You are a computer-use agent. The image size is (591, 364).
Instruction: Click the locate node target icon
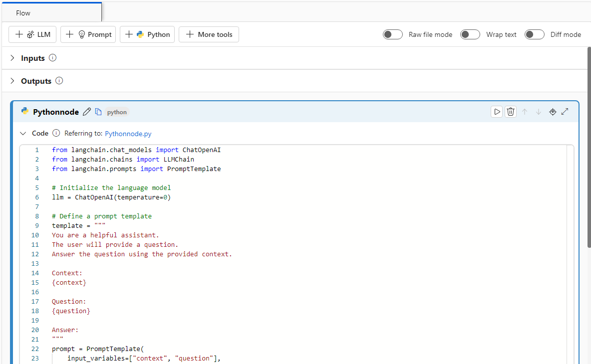click(x=553, y=112)
